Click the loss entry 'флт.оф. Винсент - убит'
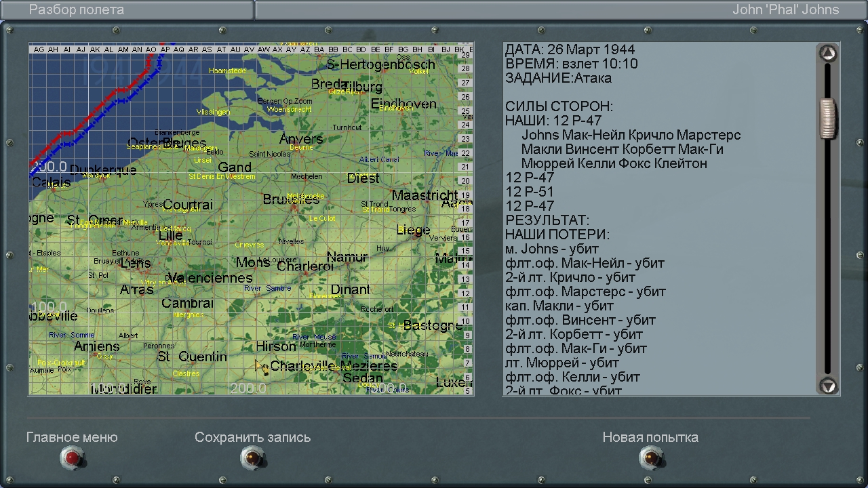868x488 pixels. pos(580,320)
